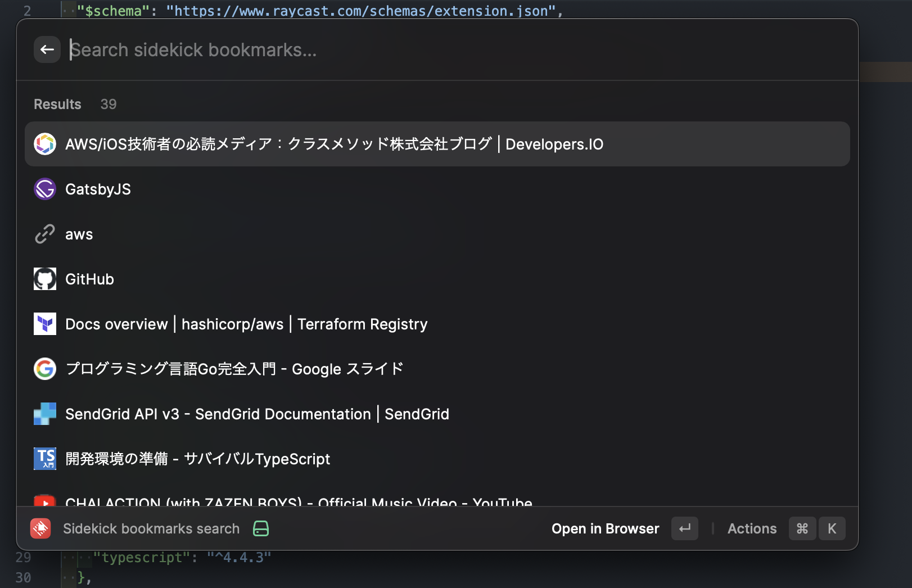Screen dimensions: 912x588
Task: Click the Developers.IO favicon icon
Action: [x=44, y=144]
